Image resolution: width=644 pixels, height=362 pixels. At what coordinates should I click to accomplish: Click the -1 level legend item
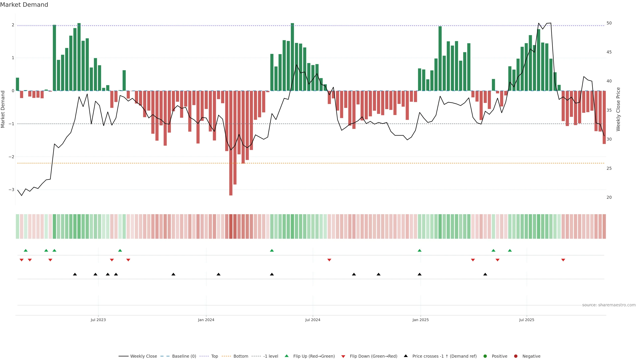(x=271, y=356)
